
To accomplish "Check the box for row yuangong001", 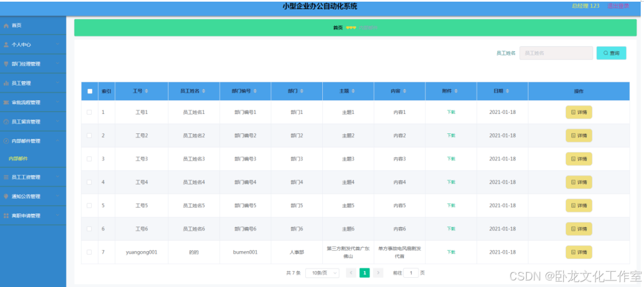I will (x=89, y=252).
